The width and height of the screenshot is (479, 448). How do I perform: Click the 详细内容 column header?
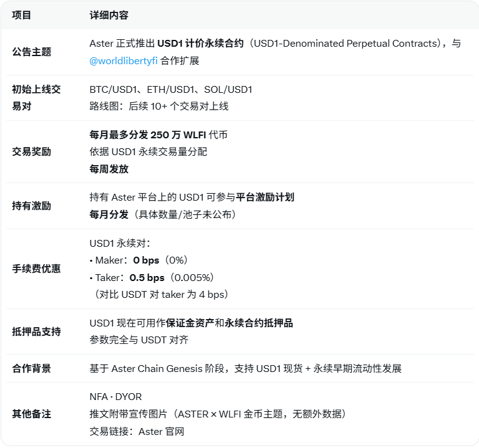tap(109, 15)
